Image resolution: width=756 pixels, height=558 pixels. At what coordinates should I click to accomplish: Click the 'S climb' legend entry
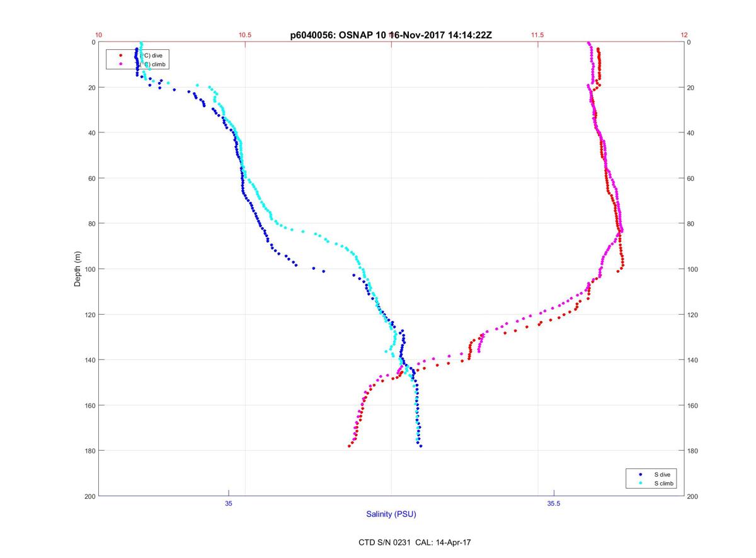[x=664, y=484]
